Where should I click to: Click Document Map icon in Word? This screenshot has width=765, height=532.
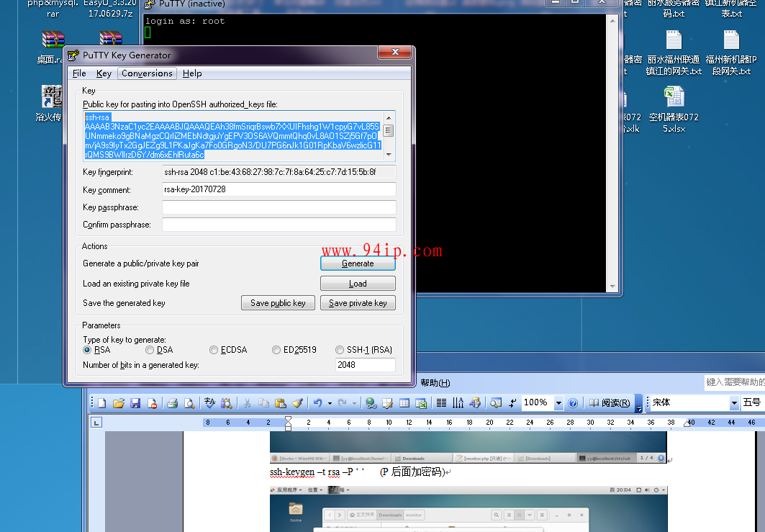pos(496,403)
